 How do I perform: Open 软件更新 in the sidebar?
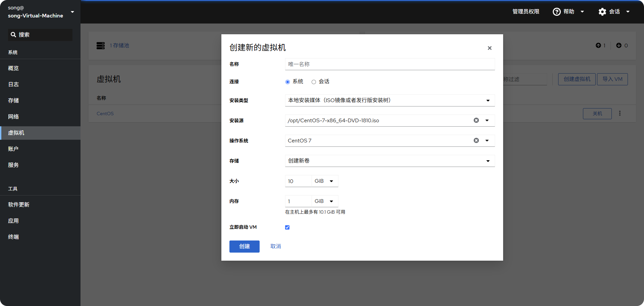point(40,205)
